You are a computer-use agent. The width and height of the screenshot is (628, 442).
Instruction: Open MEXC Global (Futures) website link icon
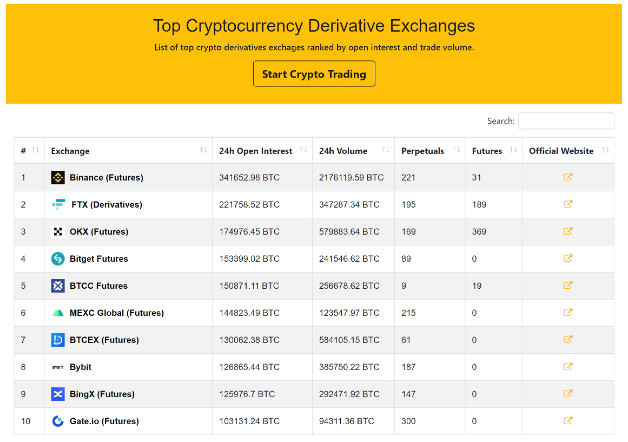[x=568, y=312]
